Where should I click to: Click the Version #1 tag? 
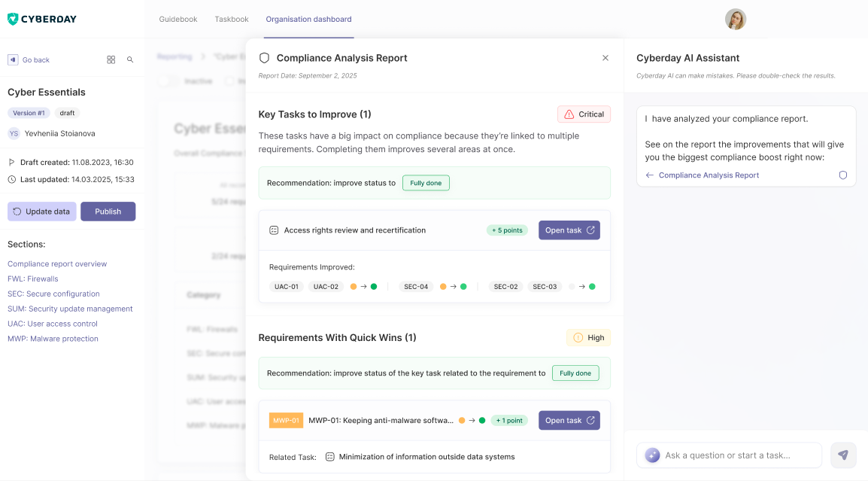point(29,113)
